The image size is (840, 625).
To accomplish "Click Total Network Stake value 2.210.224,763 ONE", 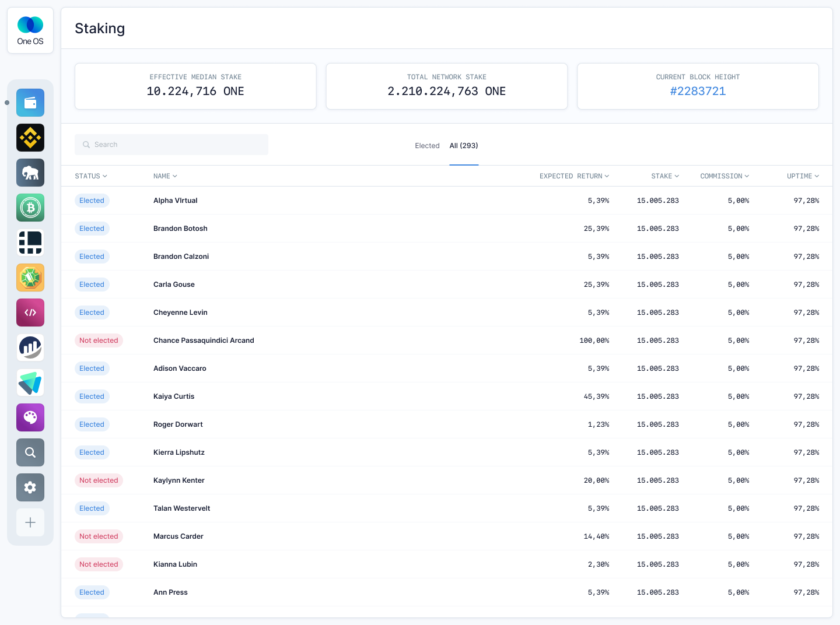I will (x=447, y=92).
